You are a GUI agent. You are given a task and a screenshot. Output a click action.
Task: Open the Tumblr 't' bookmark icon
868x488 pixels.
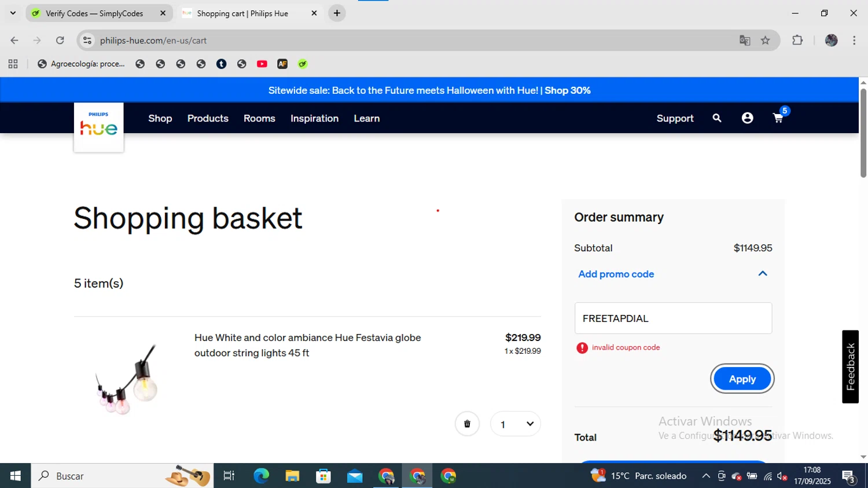[x=221, y=64]
